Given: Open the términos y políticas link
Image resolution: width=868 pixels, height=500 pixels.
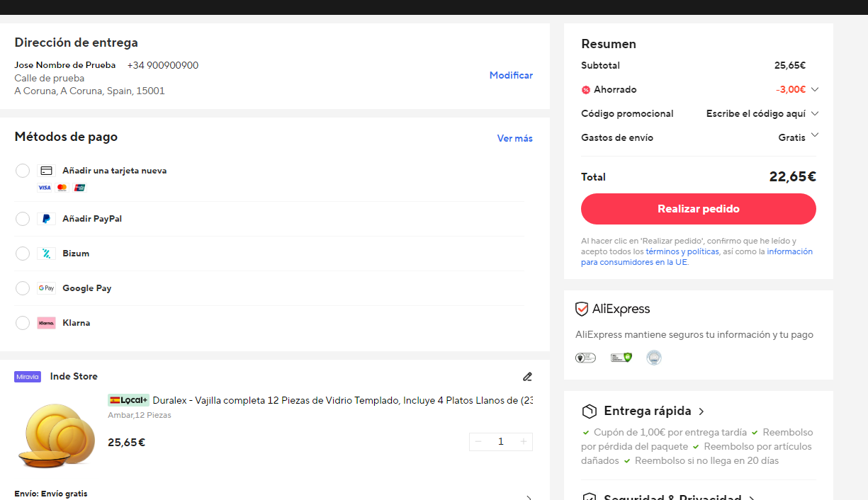Looking at the screenshot, I should click(682, 251).
